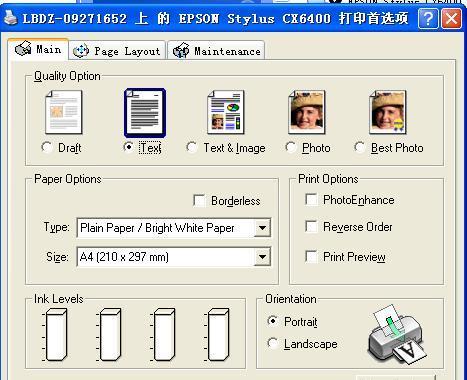Viewport: 467px width, 380px height.
Task: Select Landscape orientation radio button
Action: point(273,343)
